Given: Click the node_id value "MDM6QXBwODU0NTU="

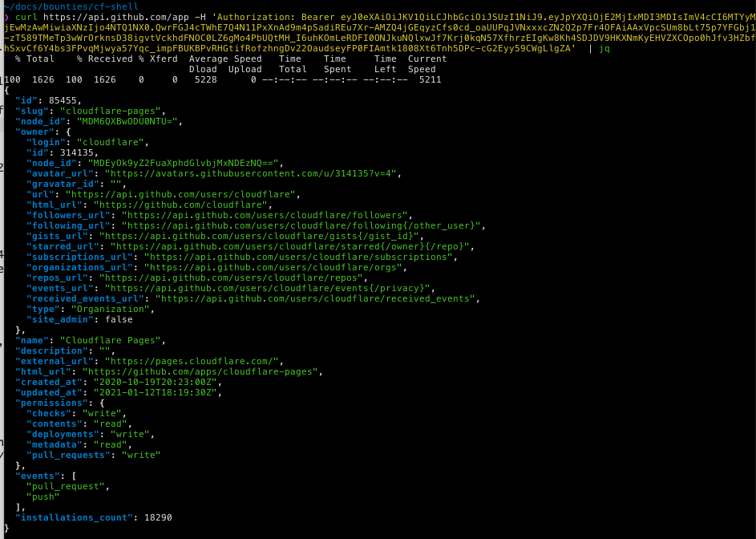Looking at the screenshot, I should point(127,122).
